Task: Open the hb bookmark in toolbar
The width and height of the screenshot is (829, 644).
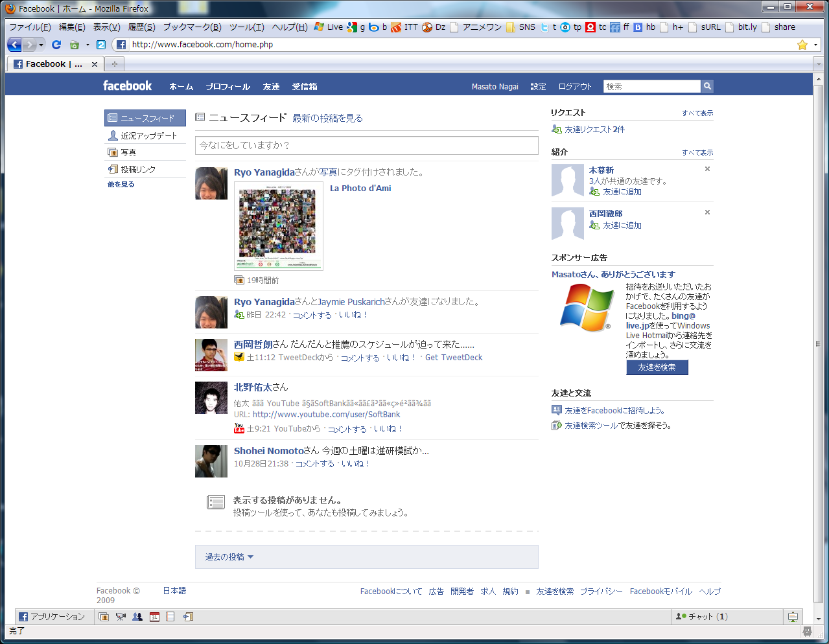Action: (645, 27)
